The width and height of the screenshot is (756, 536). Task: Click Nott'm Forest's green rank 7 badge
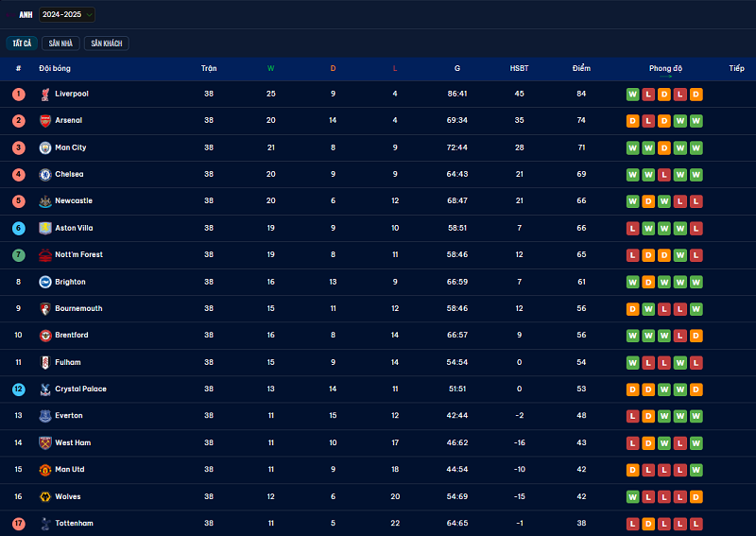point(19,254)
